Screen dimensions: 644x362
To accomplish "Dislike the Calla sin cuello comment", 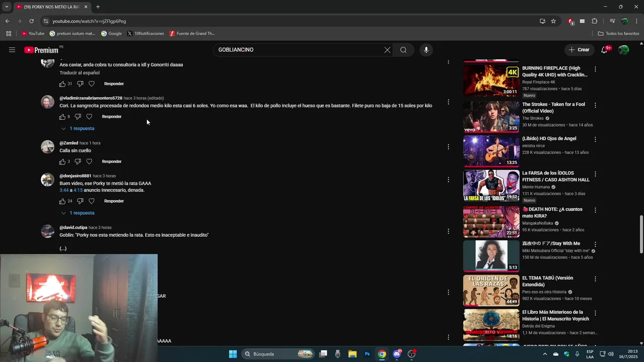I will pos(77,162).
